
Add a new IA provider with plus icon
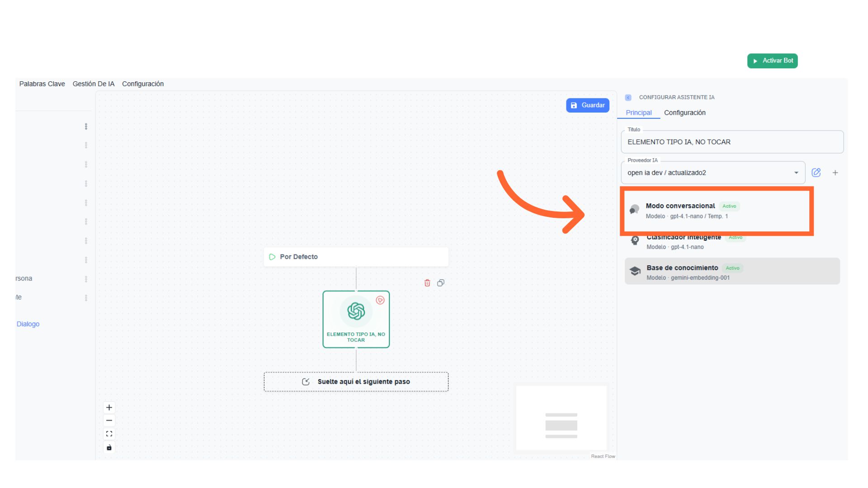[835, 173]
